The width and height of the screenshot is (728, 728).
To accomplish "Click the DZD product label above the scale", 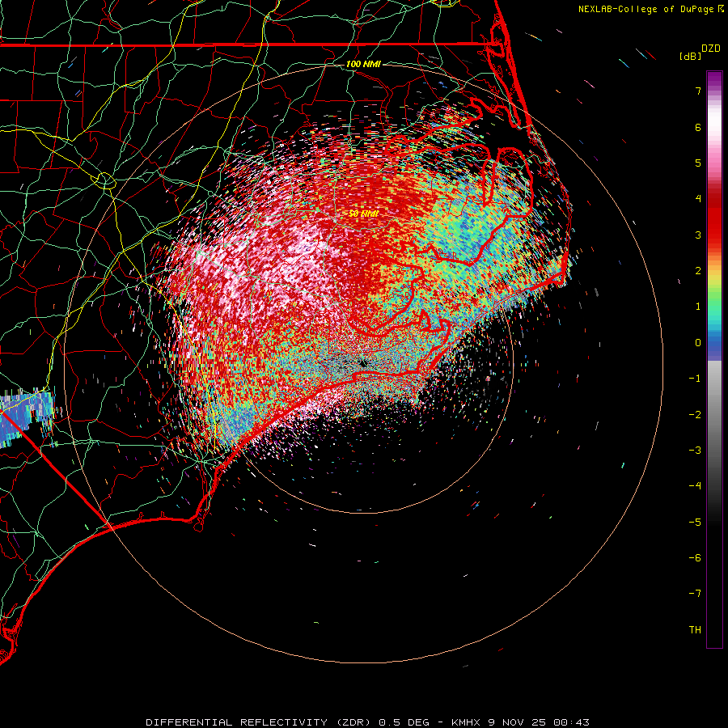I will point(711,49).
